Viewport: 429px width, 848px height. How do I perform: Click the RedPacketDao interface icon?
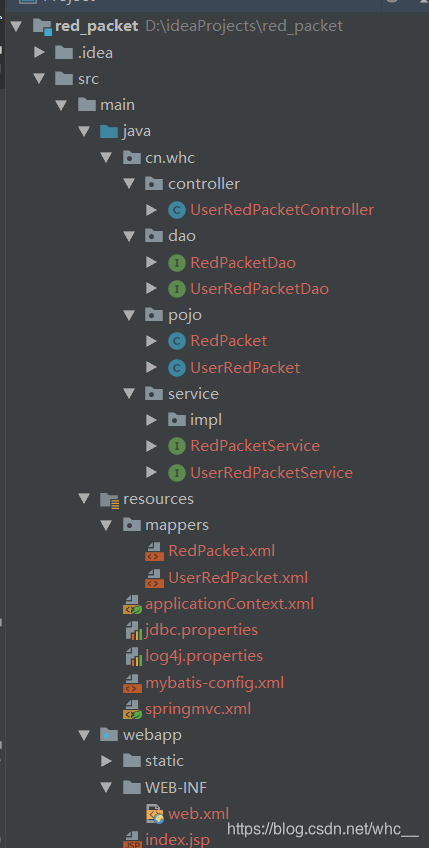click(x=177, y=263)
